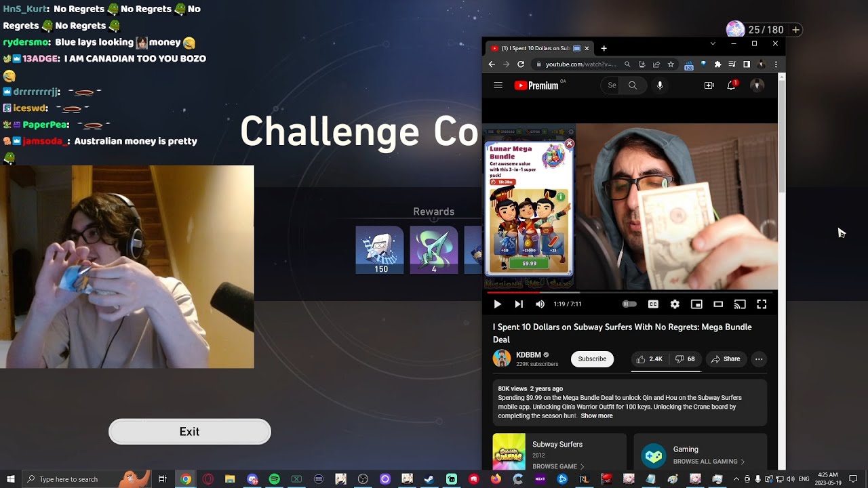This screenshot has width=868, height=488.
Task: Open YouTube notifications bell
Action: pos(732,85)
